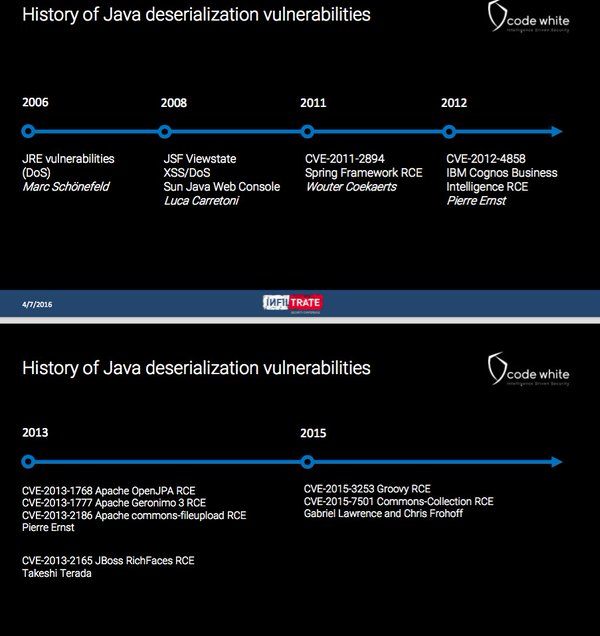This screenshot has height=636, width=600.
Task: Select the 2011 timeline node
Action: 308,131
